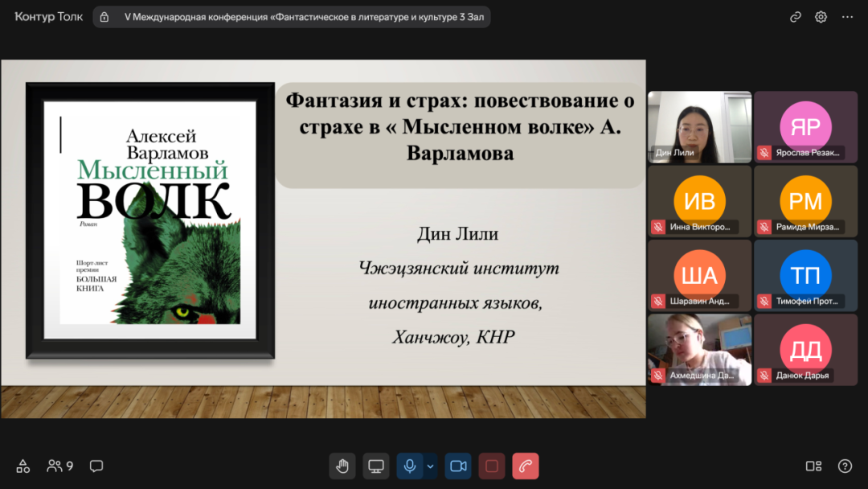The height and width of the screenshot is (489, 868).
Task: Leave the call with hang-up button
Action: pyautogui.click(x=526, y=466)
